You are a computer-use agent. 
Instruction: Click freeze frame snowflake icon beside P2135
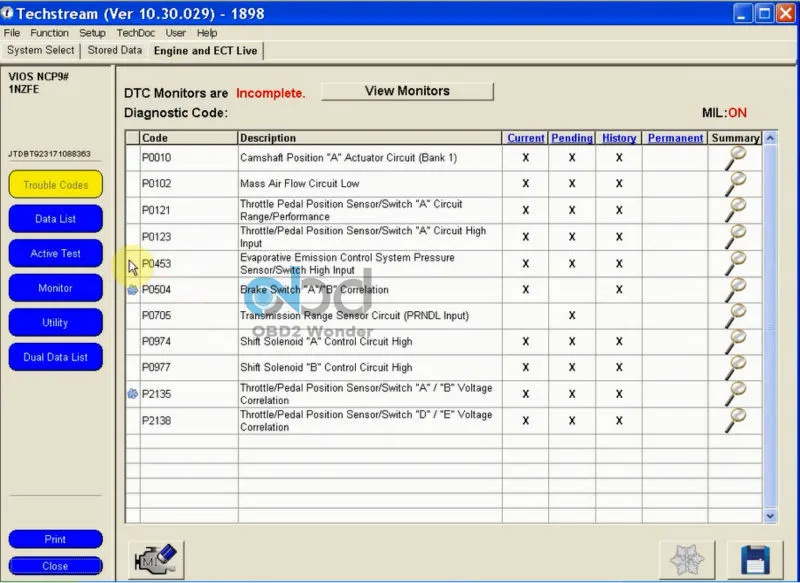pos(133,394)
